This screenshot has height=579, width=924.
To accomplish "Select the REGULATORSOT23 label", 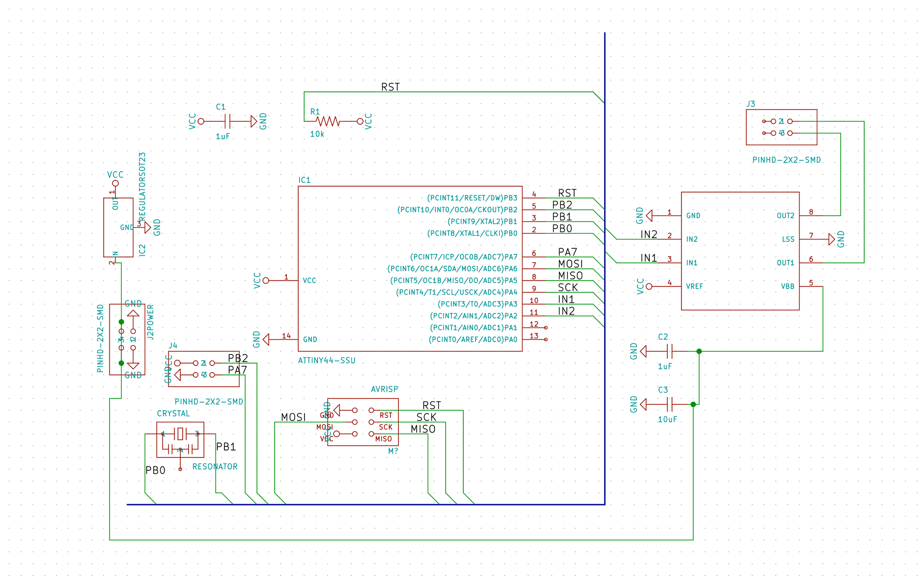I will click(x=143, y=186).
